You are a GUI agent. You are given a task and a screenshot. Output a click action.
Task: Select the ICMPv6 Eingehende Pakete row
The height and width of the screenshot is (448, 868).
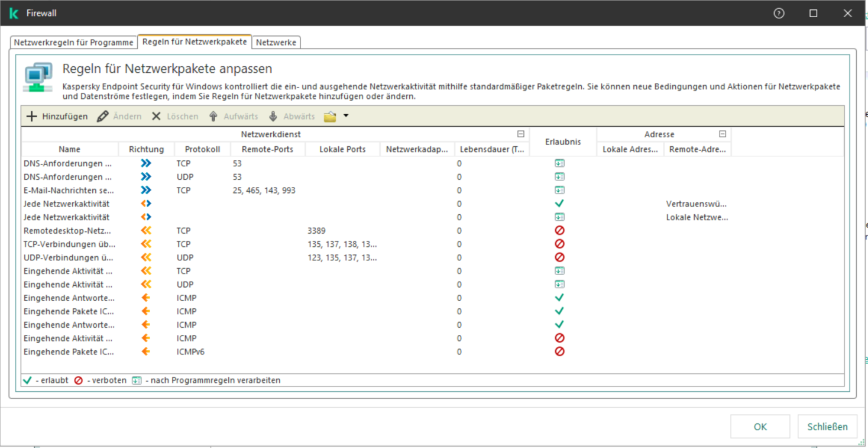69,352
